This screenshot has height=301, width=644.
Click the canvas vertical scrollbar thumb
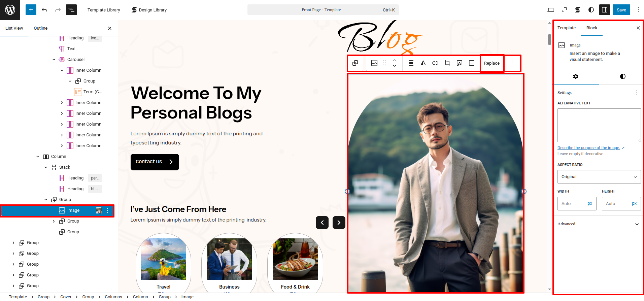(x=550, y=39)
